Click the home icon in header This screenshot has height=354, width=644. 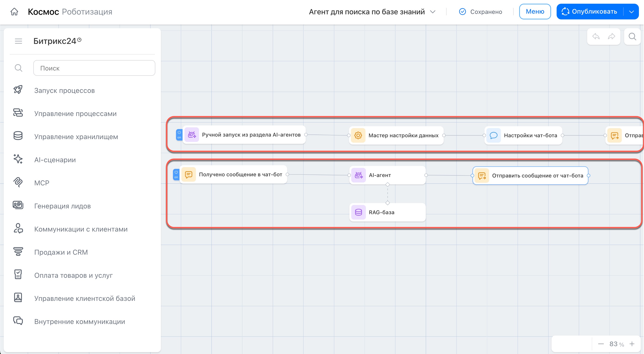[14, 12]
